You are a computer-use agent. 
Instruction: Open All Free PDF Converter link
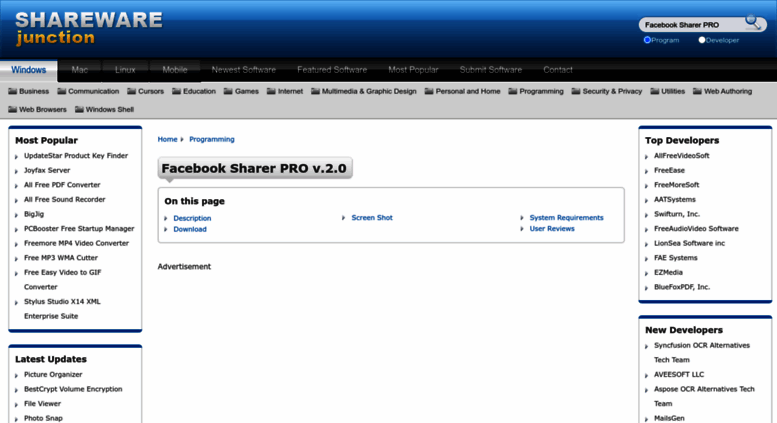click(62, 185)
